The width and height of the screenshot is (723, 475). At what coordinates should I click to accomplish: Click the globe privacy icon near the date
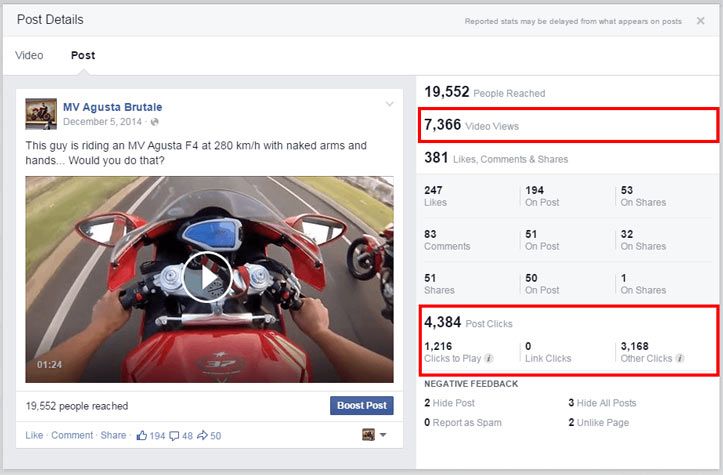pyautogui.click(x=155, y=122)
